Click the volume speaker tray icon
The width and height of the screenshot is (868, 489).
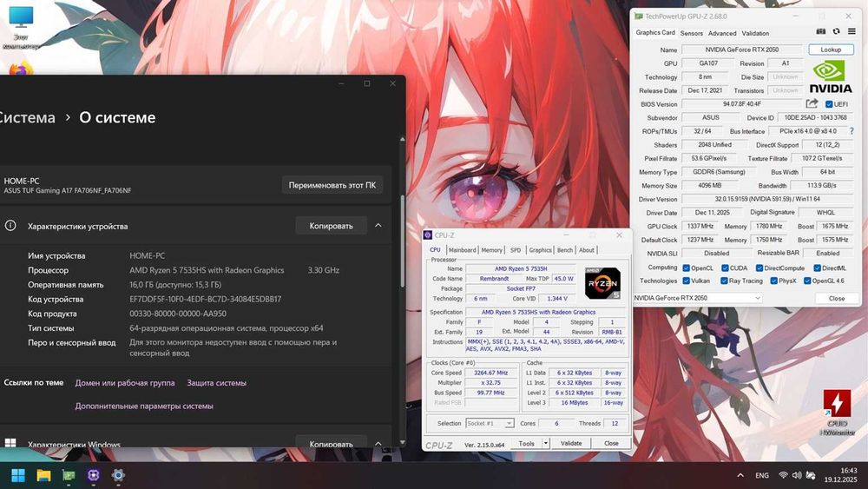click(x=797, y=475)
